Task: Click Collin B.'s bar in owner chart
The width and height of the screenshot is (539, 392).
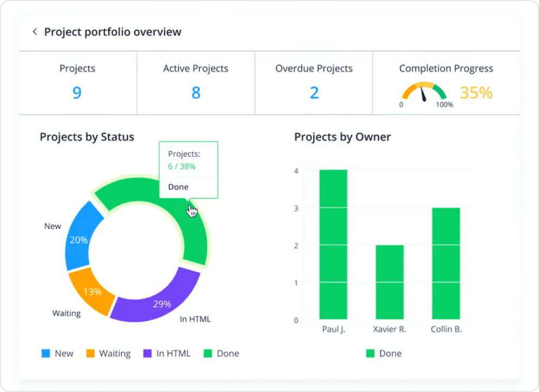Action: click(446, 263)
